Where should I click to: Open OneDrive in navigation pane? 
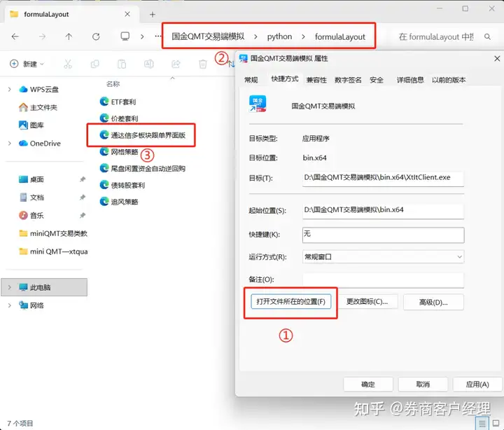tap(39, 144)
